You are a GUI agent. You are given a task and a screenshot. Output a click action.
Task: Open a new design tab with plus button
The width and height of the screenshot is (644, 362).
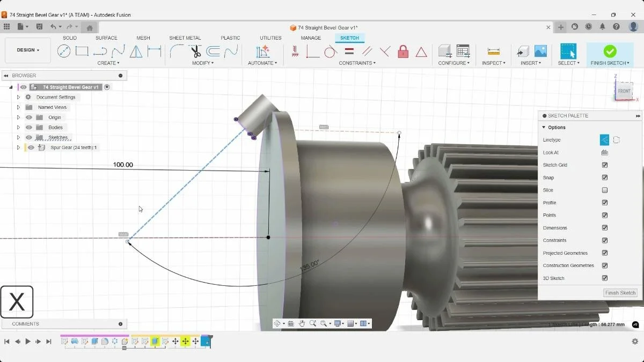point(561,27)
